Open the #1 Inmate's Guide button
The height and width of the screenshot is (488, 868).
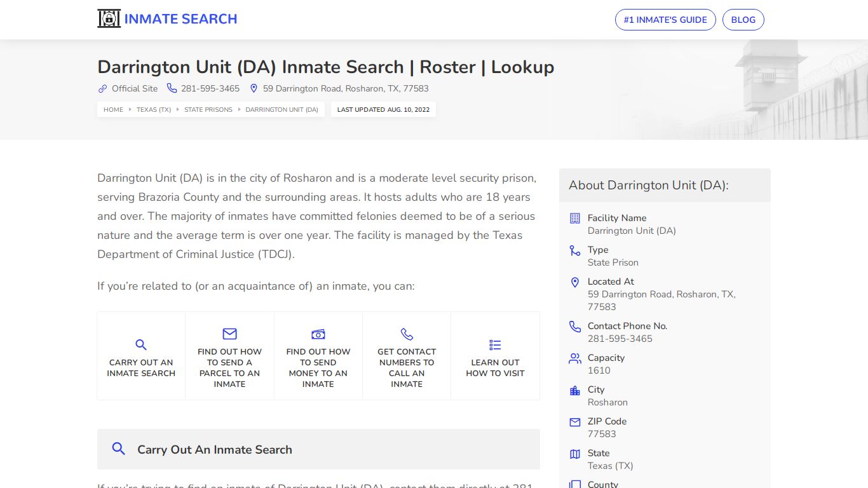pos(665,20)
